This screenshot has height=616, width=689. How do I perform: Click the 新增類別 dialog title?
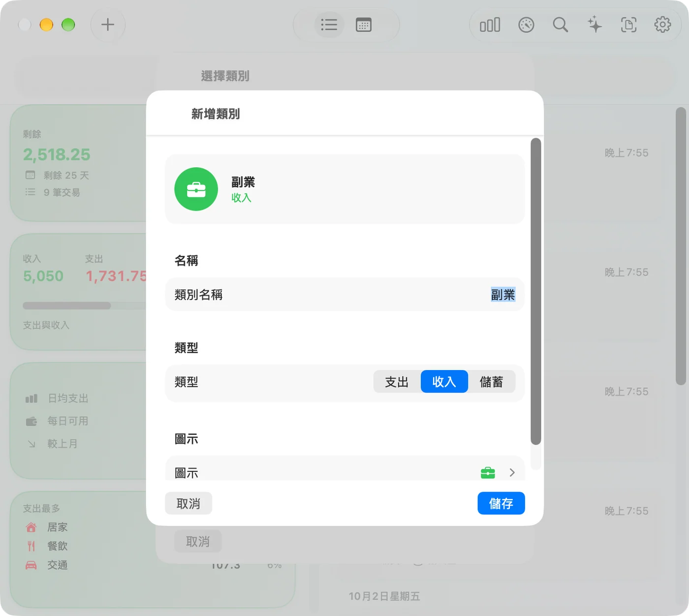pyautogui.click(x=216, y=114)
